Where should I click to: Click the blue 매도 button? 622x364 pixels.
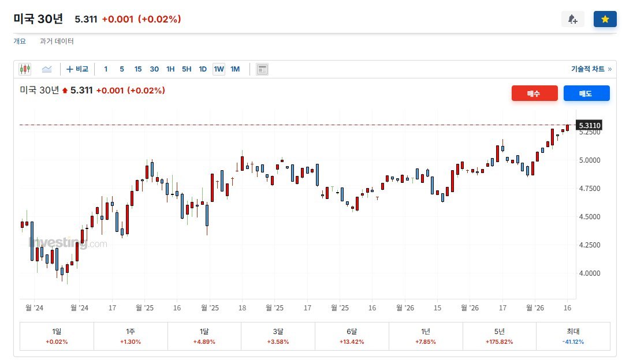coord(586,93)
